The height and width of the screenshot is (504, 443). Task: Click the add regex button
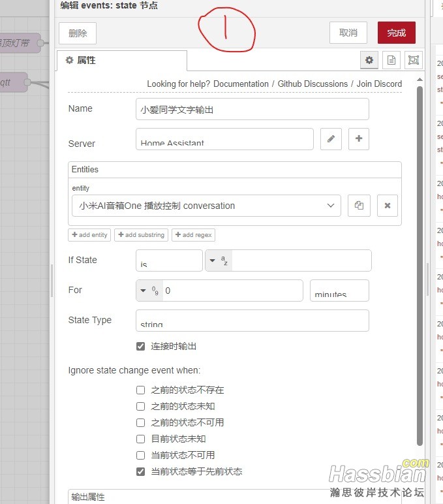click(193, 235)
